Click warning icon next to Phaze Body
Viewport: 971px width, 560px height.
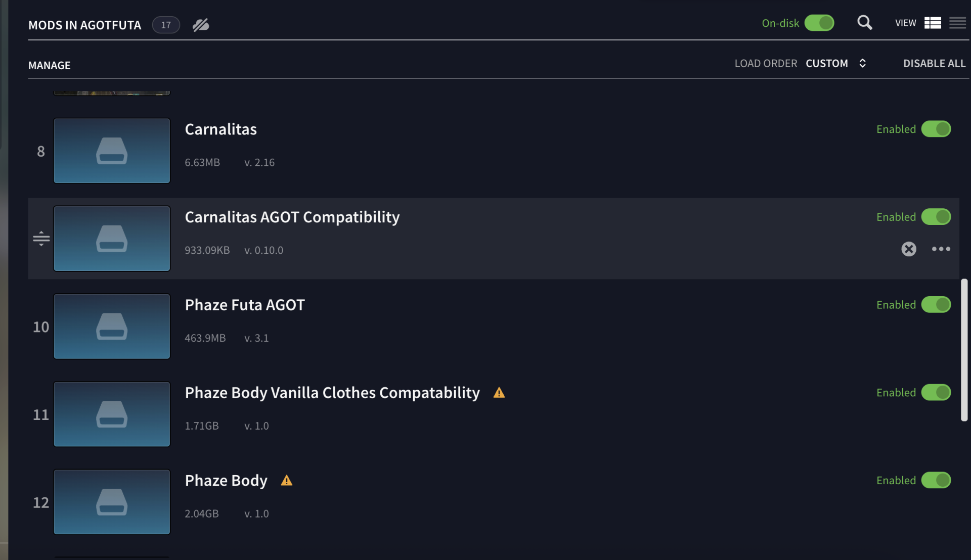pyautogui.click(x=287, y=480)
